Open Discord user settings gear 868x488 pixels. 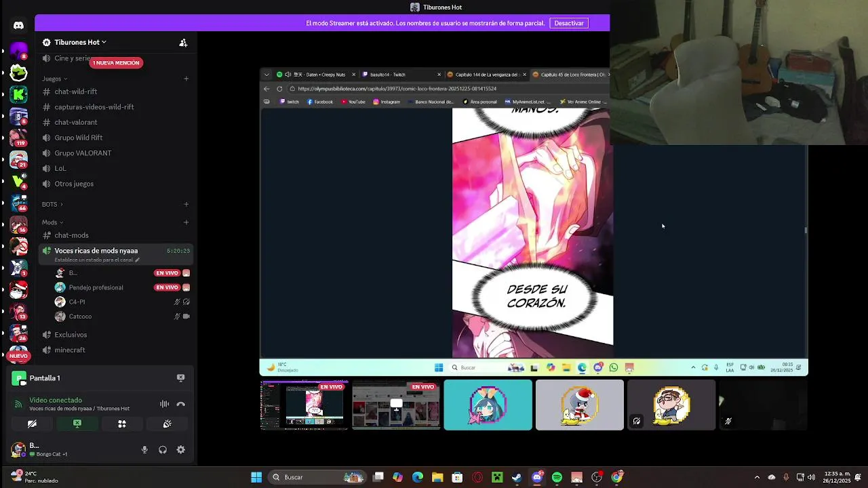[x=181, y=449]
